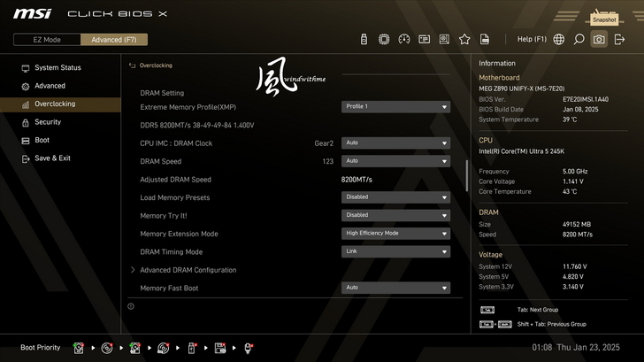Image resolution: width=644 pixels, height=362 pixels.
Task: Open language selection globe icon
Action: tap(558, 39)
